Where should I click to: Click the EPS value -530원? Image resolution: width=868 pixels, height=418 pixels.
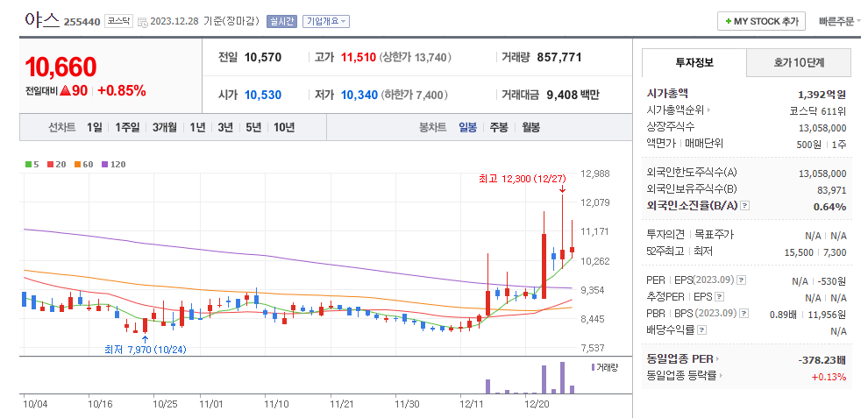(x=832, y=280)
